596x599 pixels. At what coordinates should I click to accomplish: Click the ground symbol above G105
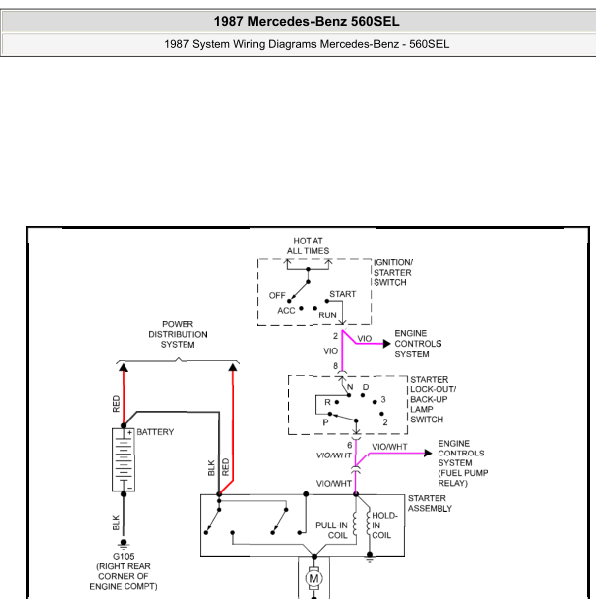click(x=123, y=544)
